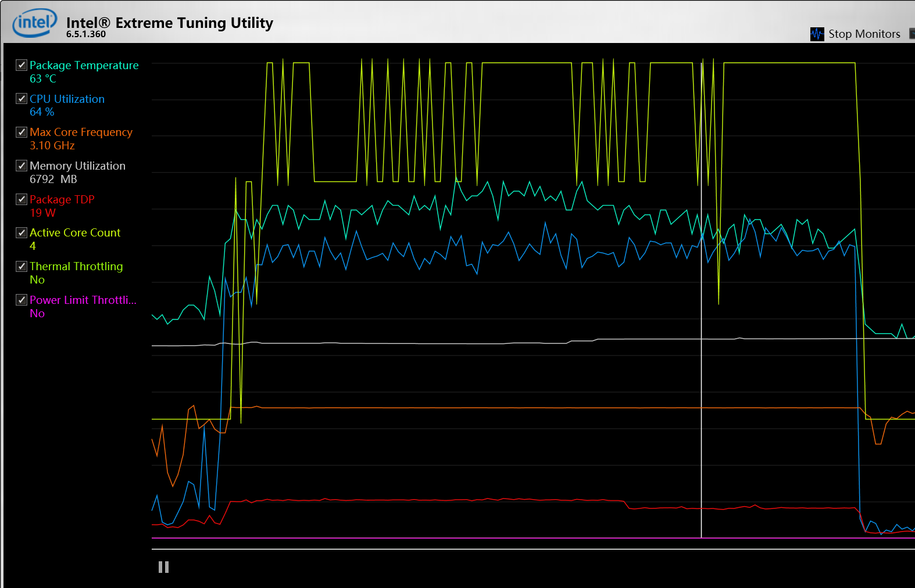Click the 6792 MB memory value
Viewport: 915px width, 588px height.
(x=53, y=179)
